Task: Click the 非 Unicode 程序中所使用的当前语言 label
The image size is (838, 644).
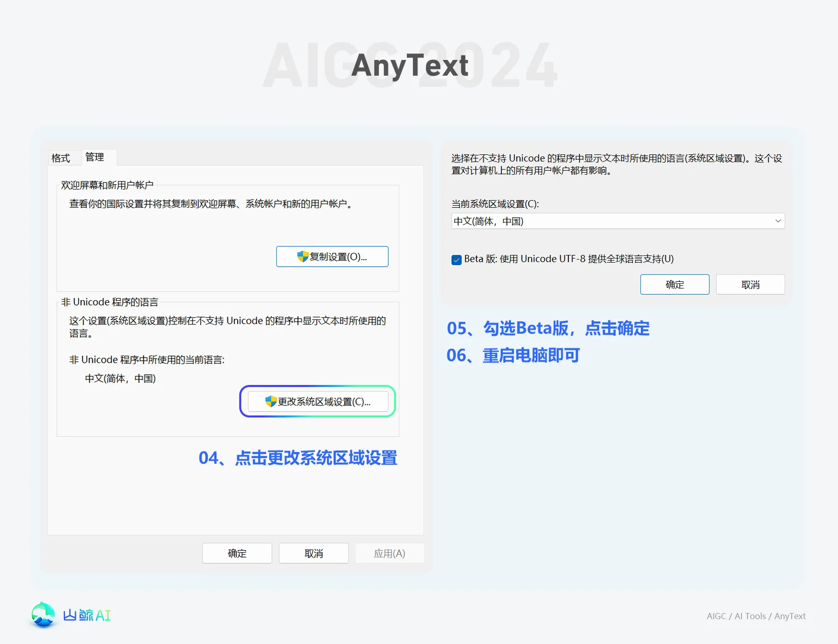Action: click(147, 360)
